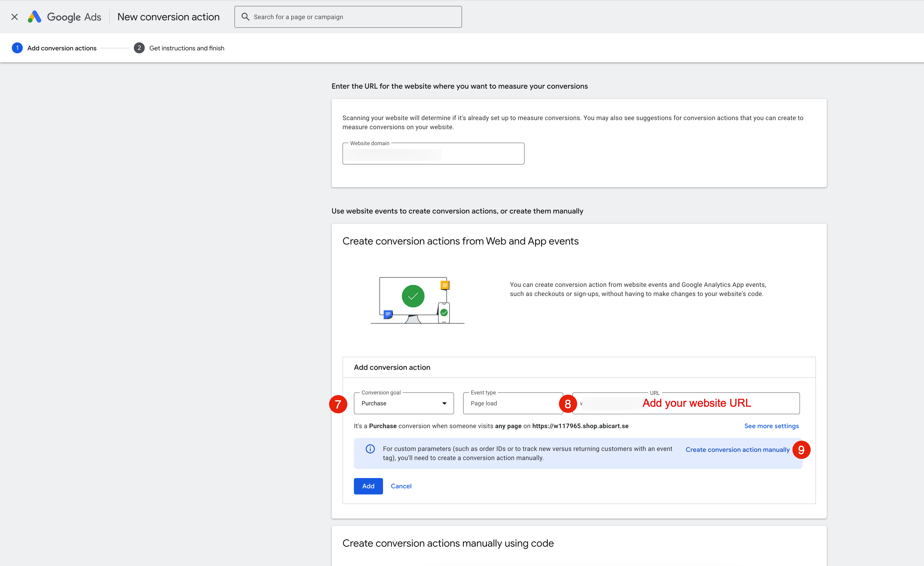Click the monitor checkmark illustration
This screenshot has width=924, height=566.
[x=413, y=296]
